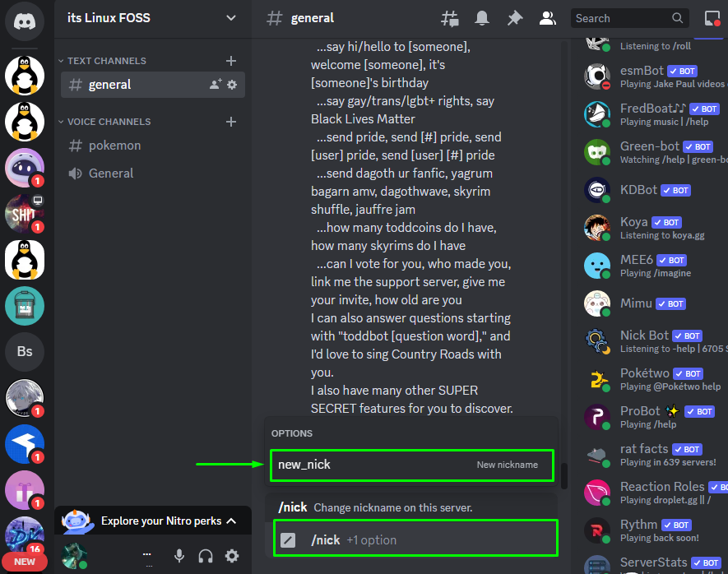Invite people to general channel
This screenshot has height=574, width=728.
tap(216, 85)
